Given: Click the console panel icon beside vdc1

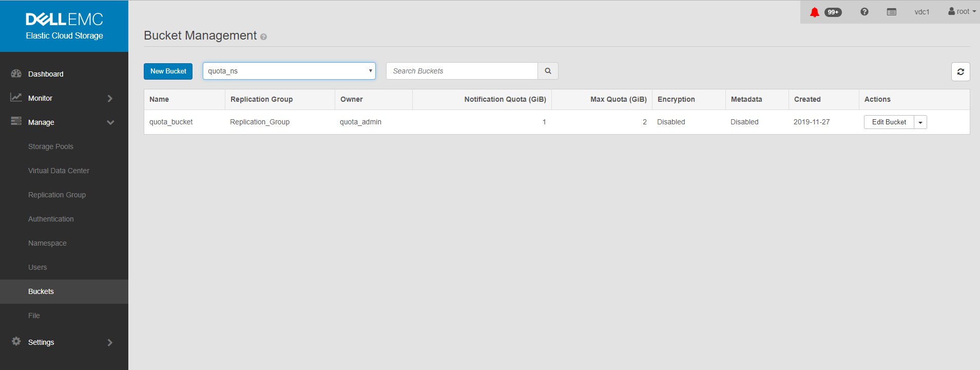Looking at the screenshot, I should (x=892, y=12).
